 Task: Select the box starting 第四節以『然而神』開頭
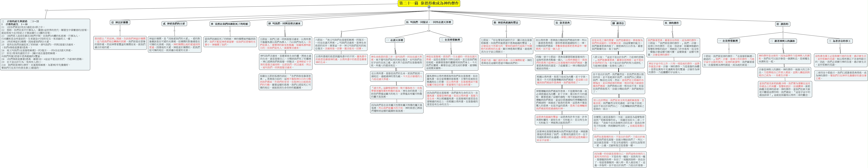coord(120,43)
